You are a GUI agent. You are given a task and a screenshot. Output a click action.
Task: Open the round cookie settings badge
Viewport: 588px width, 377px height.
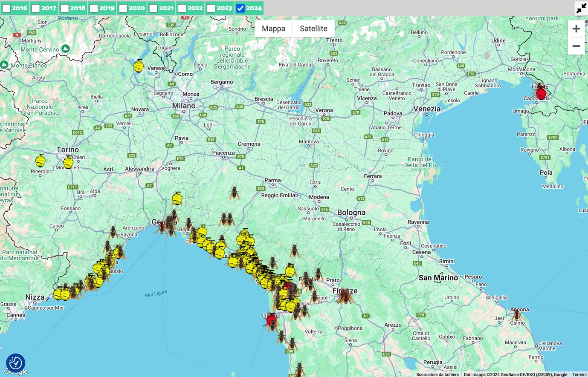coord(16,363)
